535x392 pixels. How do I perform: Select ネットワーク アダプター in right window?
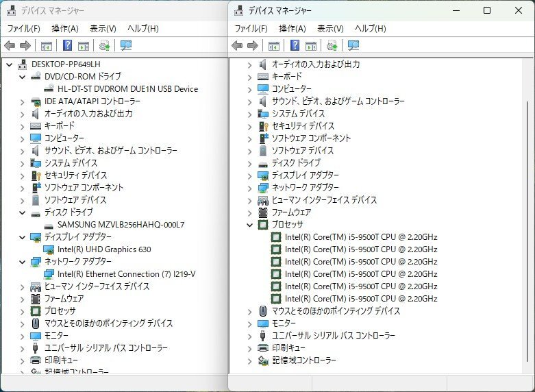pyautogui.click(x=305, y=188)
